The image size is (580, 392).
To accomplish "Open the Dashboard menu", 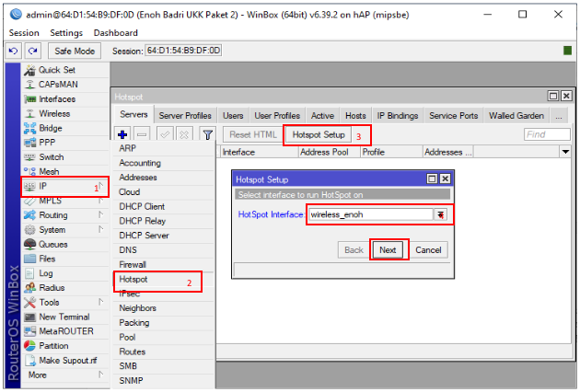I will 116,33.
